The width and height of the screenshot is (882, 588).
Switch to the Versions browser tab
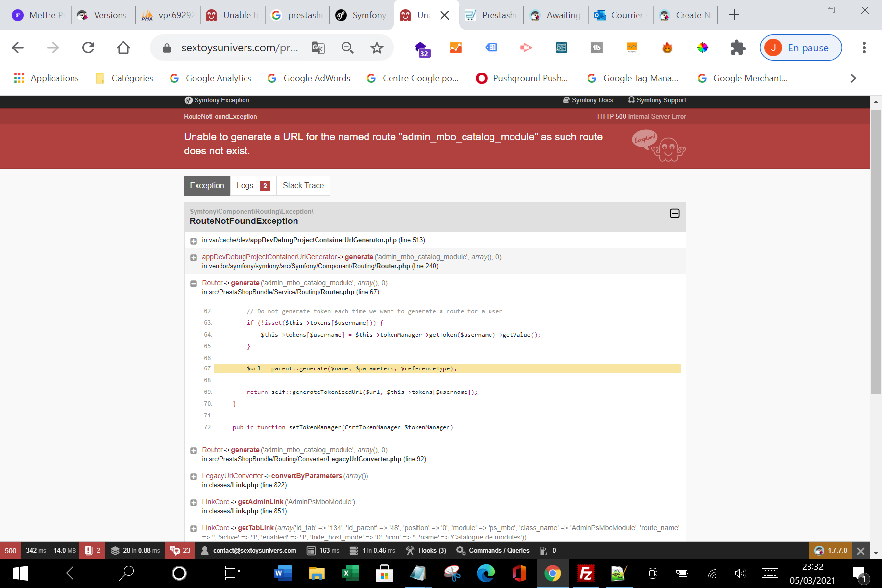(x=103, y=15)
